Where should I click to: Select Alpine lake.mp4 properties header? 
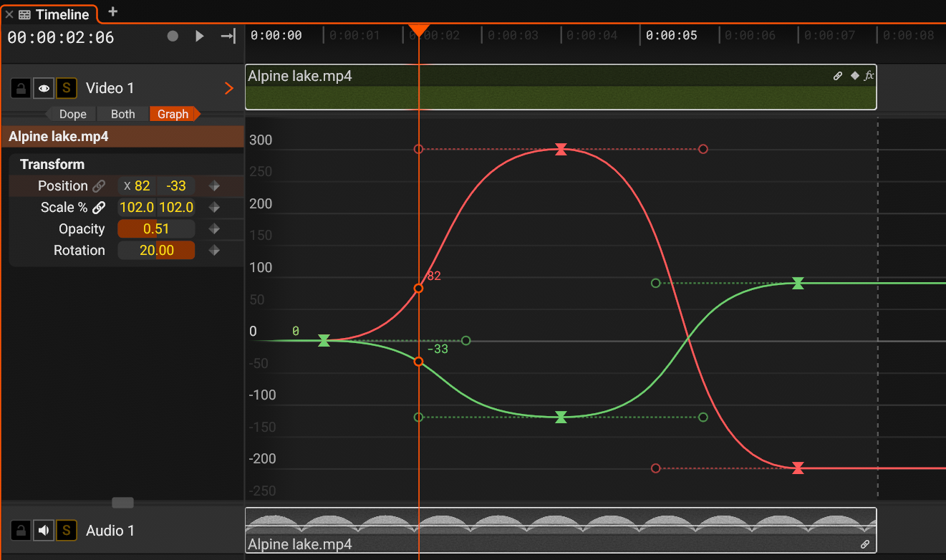(122, 137)
